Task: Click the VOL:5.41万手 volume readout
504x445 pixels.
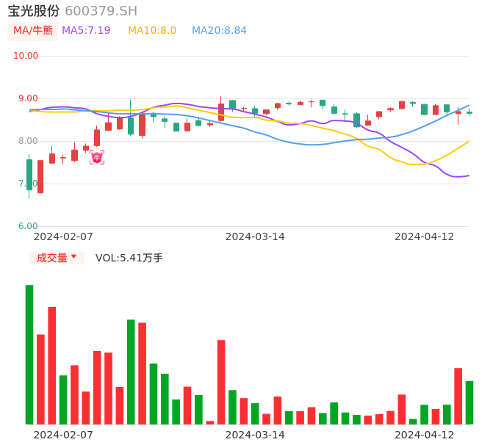Action: (129, 258)
